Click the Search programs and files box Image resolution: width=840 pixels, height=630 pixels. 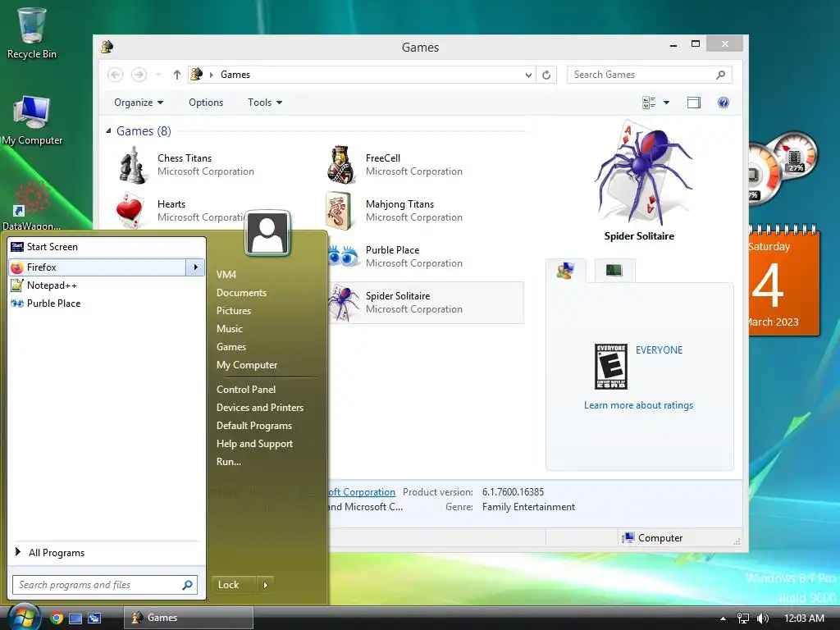[x=98, y=584]
